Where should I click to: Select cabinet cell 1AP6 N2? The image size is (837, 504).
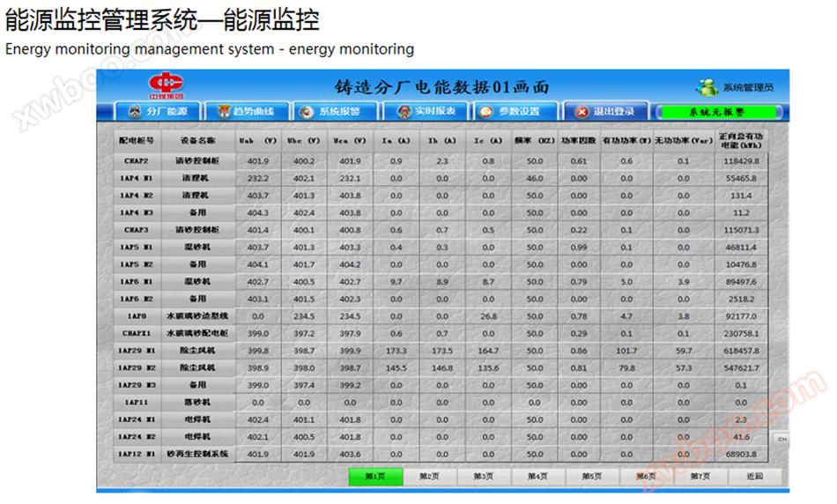(x=137, y=299)
